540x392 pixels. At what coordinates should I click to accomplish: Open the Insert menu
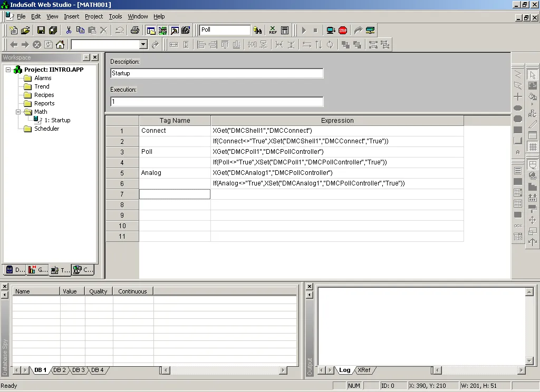(71, 16)
